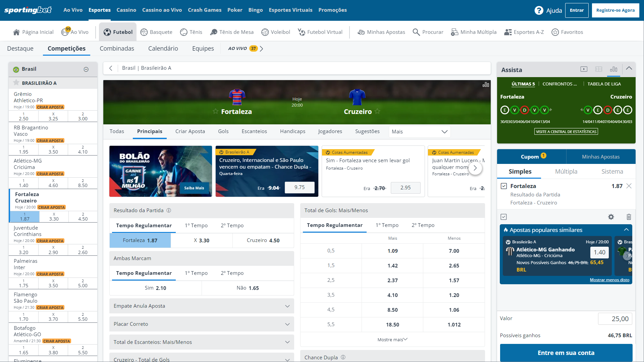Click Saiba Mais on Bolão banner
This screenshot has height=362, width=644.
tap(194, 188)
